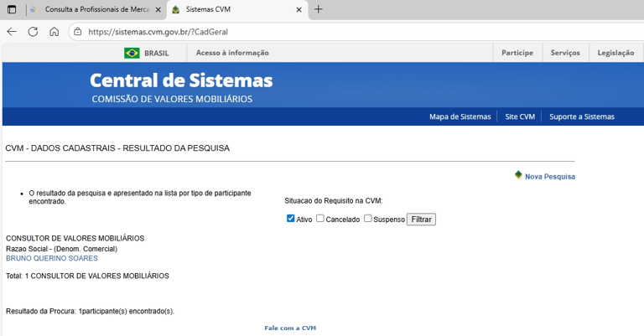This screenshot has width=644, height=336.
Task: Click the Situacao do Requisito na CVM label
Action: click(334, 200)
